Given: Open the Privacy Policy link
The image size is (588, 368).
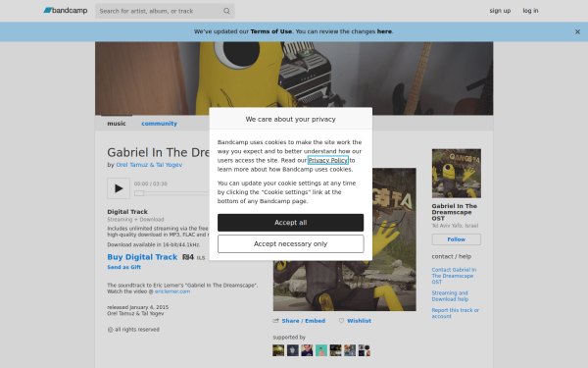Looking at the screenshot, I should point(327,160).
